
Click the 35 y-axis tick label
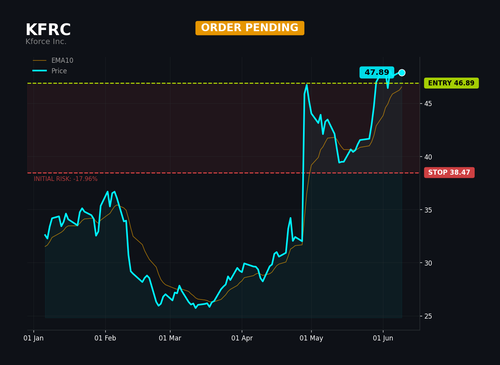click(428, 210)
